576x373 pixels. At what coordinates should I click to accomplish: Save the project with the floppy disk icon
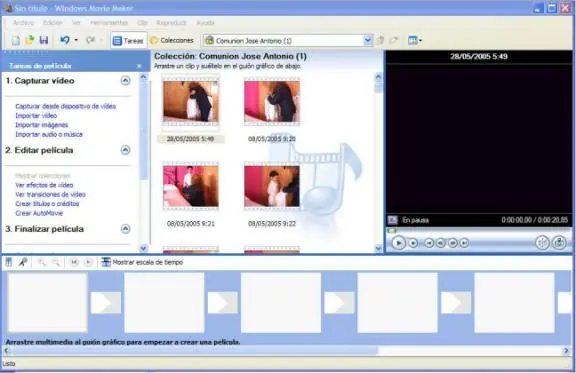click(x=44, y=40)
